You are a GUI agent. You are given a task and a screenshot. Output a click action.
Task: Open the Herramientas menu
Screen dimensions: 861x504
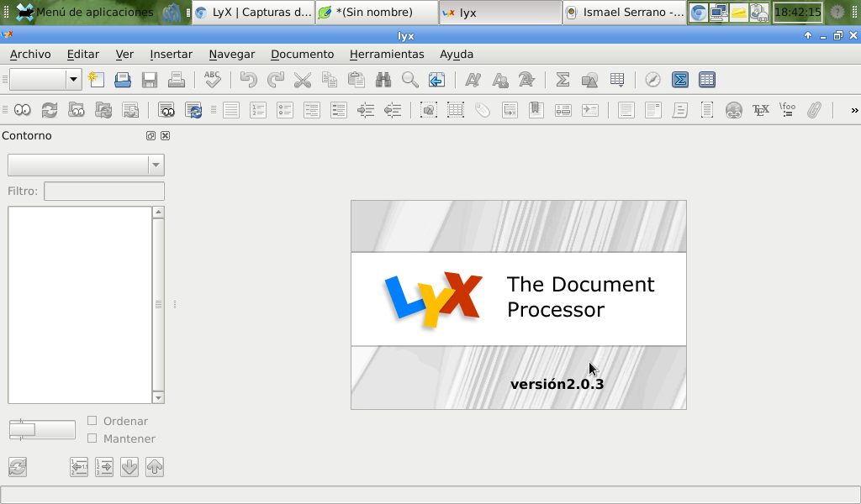coord(386,54)
